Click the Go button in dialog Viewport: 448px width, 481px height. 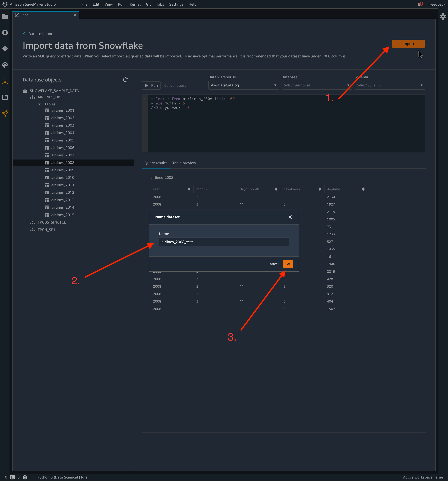[x=287, y=264]
